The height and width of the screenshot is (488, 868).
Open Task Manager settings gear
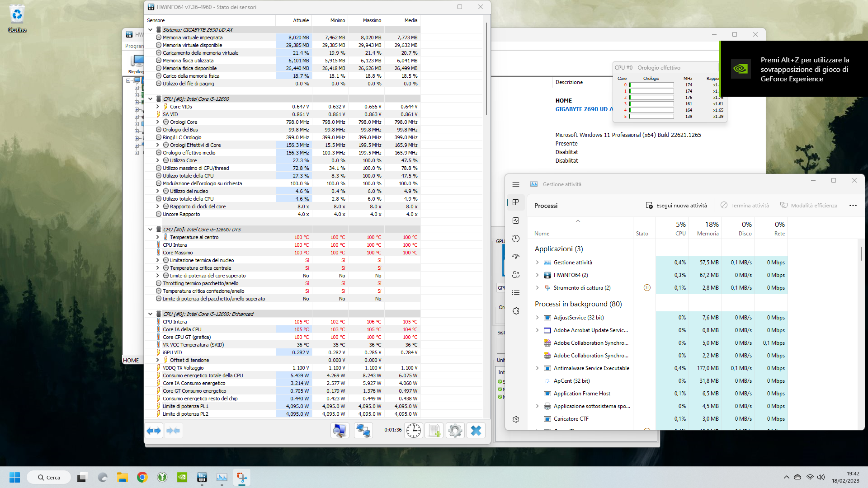(516, 419)
